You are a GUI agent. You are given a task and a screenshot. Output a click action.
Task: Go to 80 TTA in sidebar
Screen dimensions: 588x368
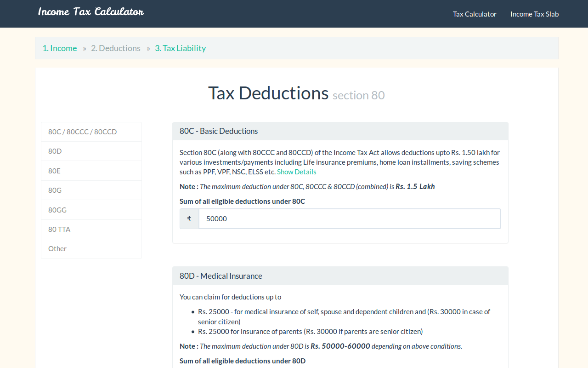(59, 230)
